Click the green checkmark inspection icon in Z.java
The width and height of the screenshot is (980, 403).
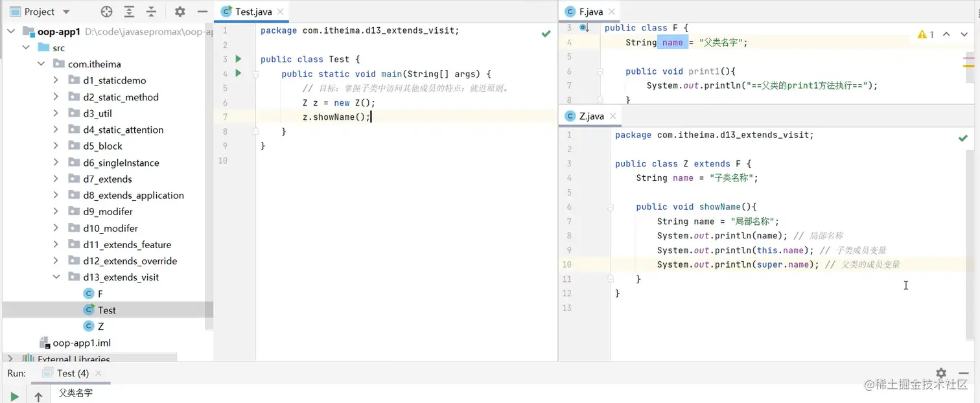963,138
